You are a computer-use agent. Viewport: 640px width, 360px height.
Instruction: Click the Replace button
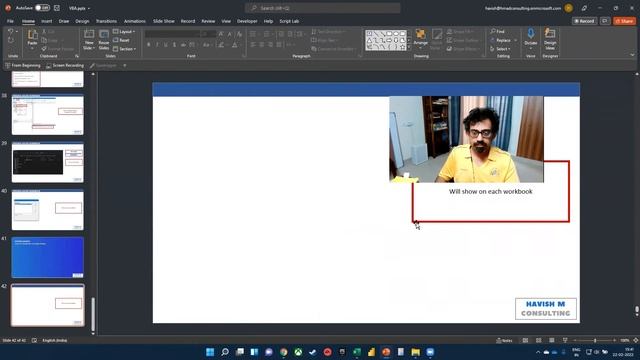point(503,40)
